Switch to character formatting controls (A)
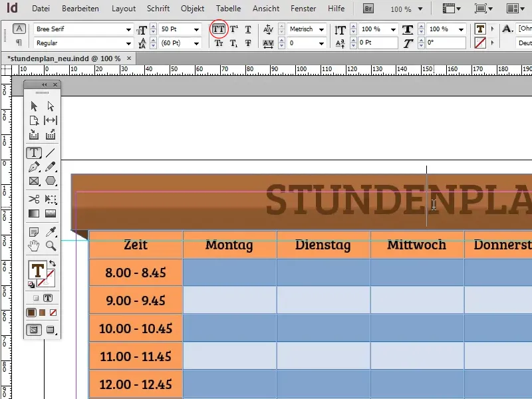 [19, 29]
